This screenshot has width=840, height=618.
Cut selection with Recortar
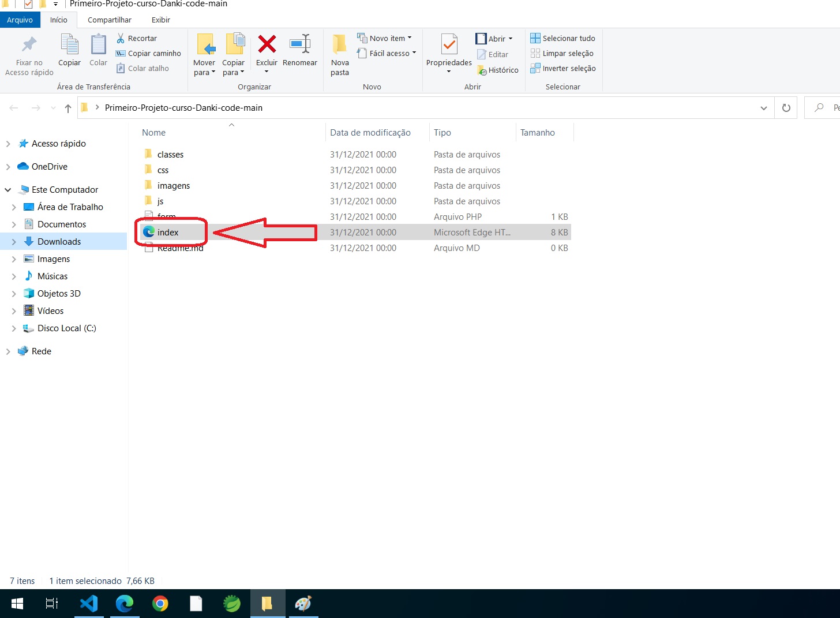coord(137,38)
